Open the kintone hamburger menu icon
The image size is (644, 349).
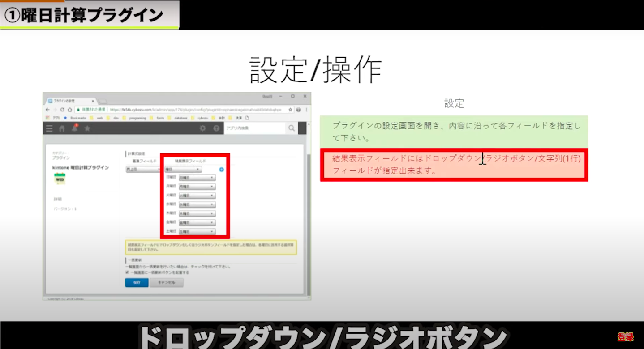[x=49, y=128]
